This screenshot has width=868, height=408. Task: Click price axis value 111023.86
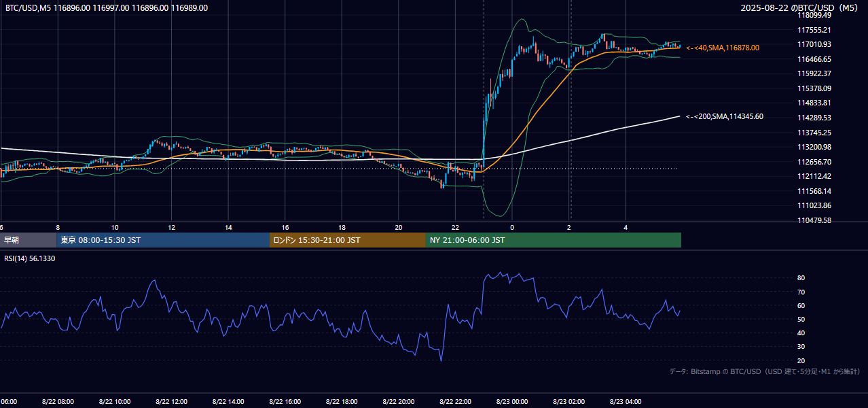[814, 205]
